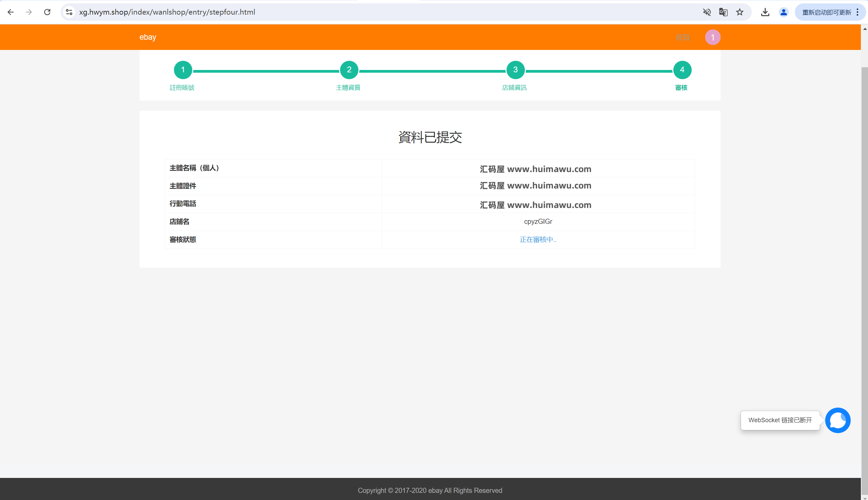868x500 pixels.
Task: Click the 首頁 link in header
Action: coord(682,37)
